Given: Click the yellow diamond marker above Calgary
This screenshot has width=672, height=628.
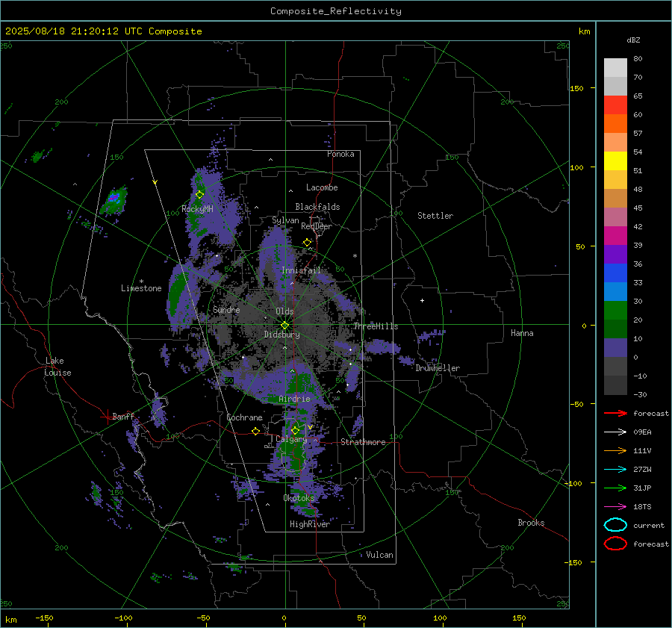Looking at the screenshot, I should (x=295, y=430).
